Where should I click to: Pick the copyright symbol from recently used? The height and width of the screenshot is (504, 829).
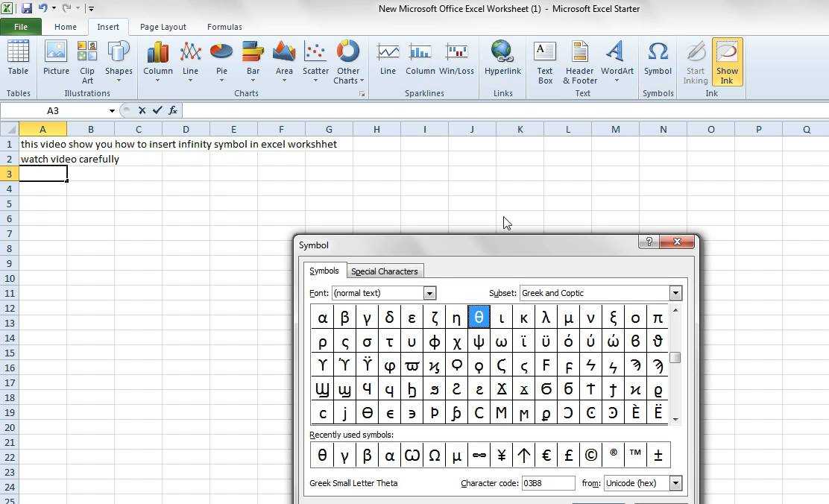pos(591,455)
